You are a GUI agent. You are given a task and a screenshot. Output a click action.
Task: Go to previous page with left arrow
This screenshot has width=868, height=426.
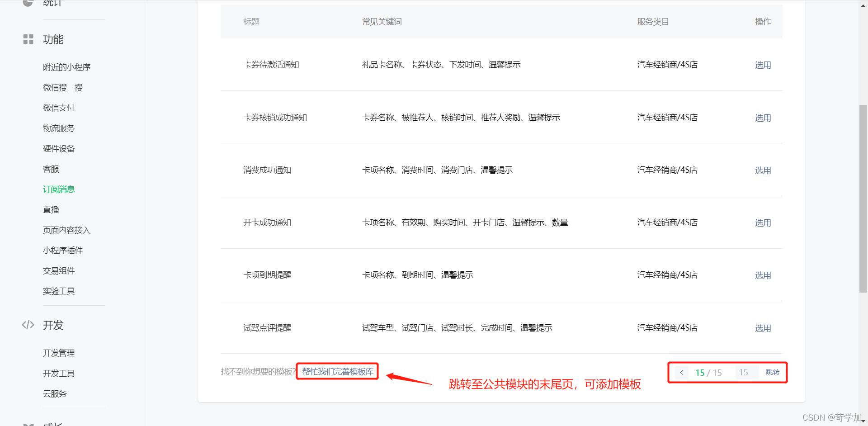681,372
